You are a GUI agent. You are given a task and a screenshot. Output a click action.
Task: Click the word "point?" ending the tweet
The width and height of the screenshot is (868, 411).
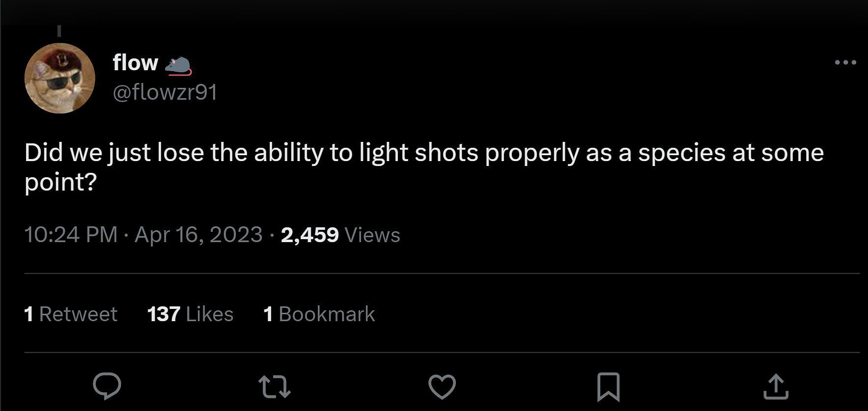click(60, 183)
